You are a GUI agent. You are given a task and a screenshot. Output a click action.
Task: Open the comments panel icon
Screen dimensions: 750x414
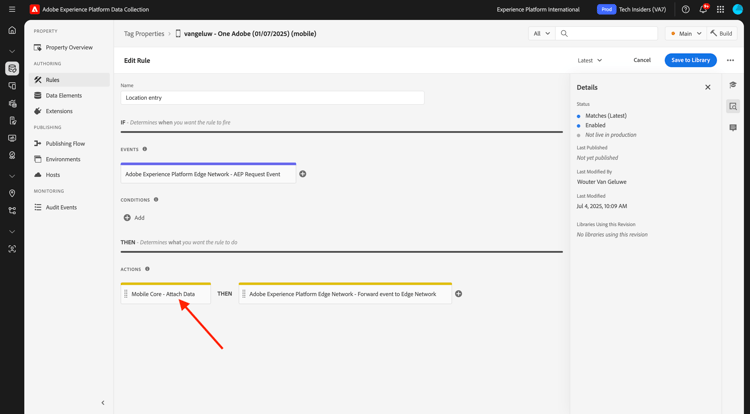(x=733, y=128)
